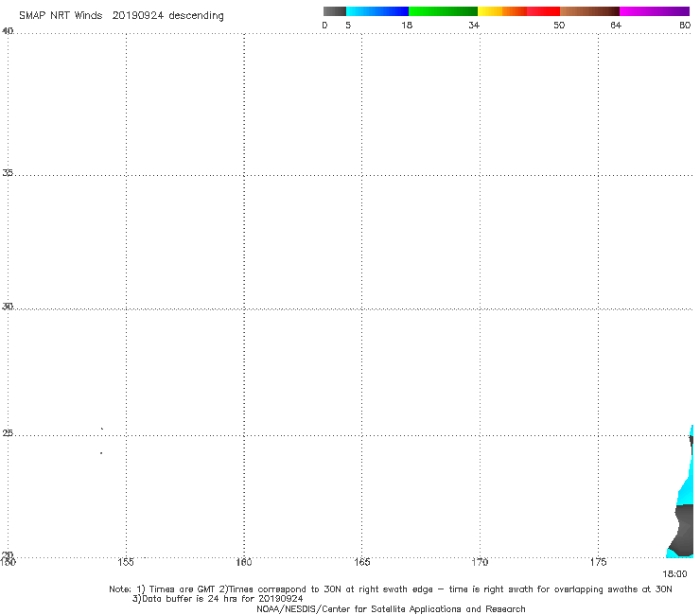Click the color bar label '64'
Screen dimensions: 700x615
coord(616,25)
